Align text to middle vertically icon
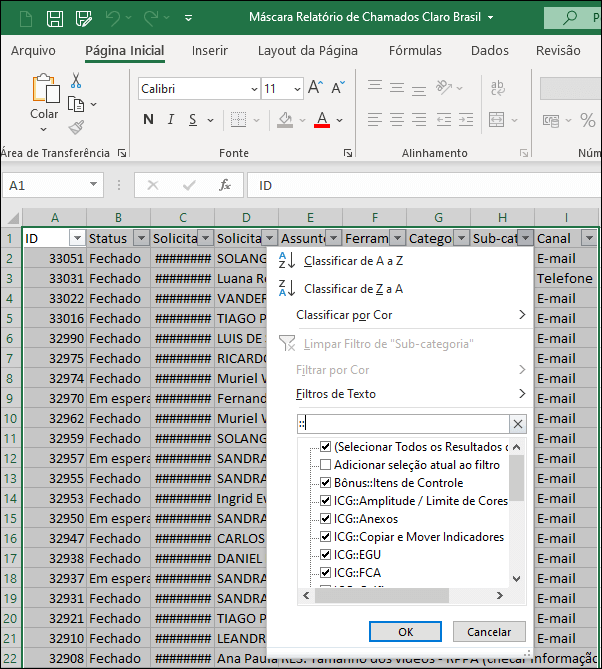Screen dimensions: 602x669 pos(397,87)
